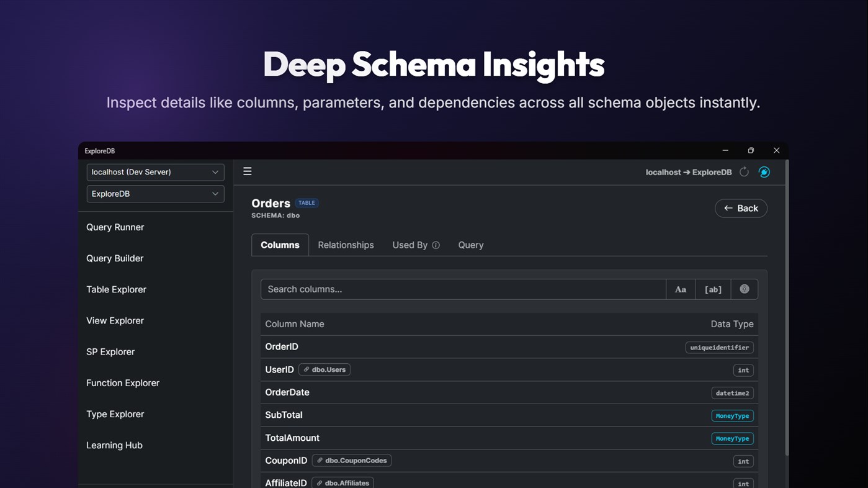
Task: Click the Orders table title
Action: (271, 203)
